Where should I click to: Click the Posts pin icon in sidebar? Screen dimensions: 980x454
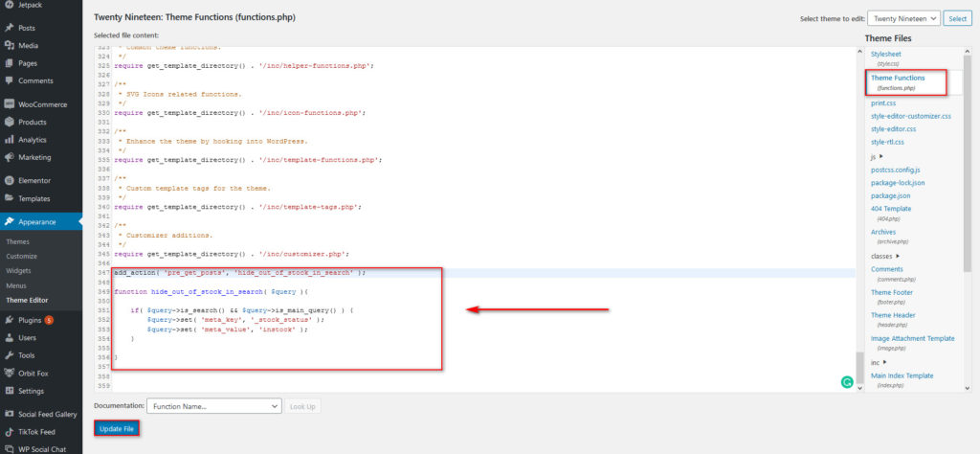(x=9, y=28)
